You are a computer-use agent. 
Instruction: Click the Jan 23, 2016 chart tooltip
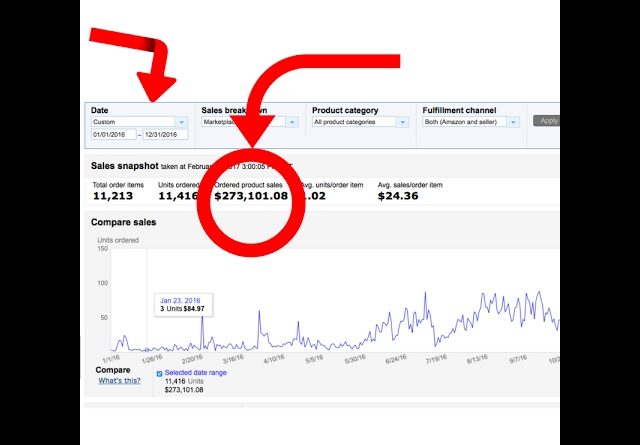click(183, 304)
